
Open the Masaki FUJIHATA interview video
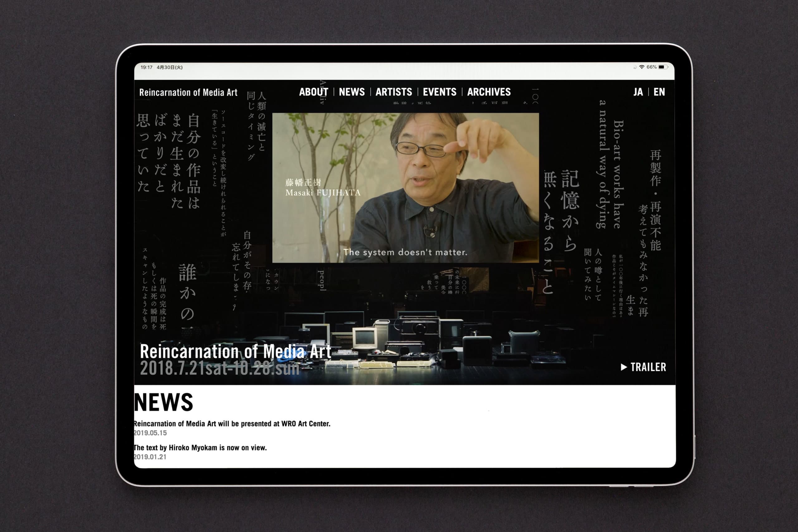pos(405,188)
